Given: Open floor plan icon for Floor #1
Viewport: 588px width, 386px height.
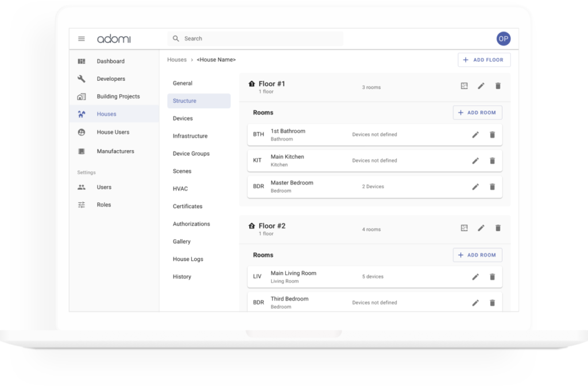Looking at the screenshot, I should tap(464, 85).
